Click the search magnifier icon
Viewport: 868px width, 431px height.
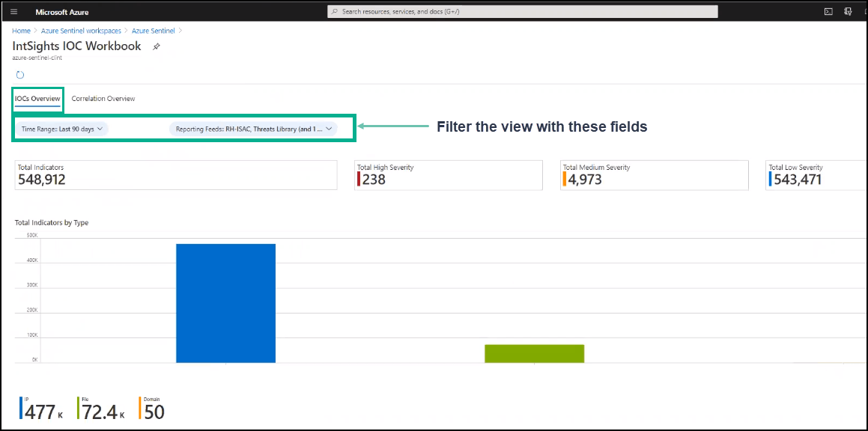[335, 12]
